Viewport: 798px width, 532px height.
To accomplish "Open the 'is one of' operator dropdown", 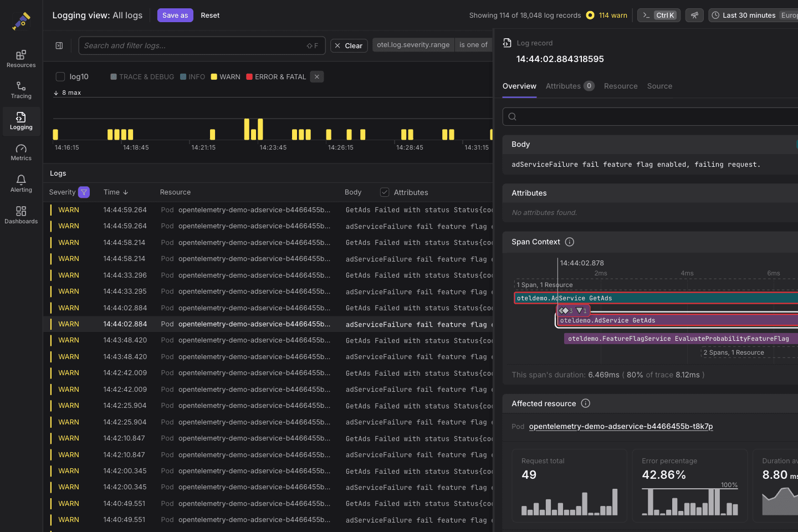I will (x=473, y=45).
